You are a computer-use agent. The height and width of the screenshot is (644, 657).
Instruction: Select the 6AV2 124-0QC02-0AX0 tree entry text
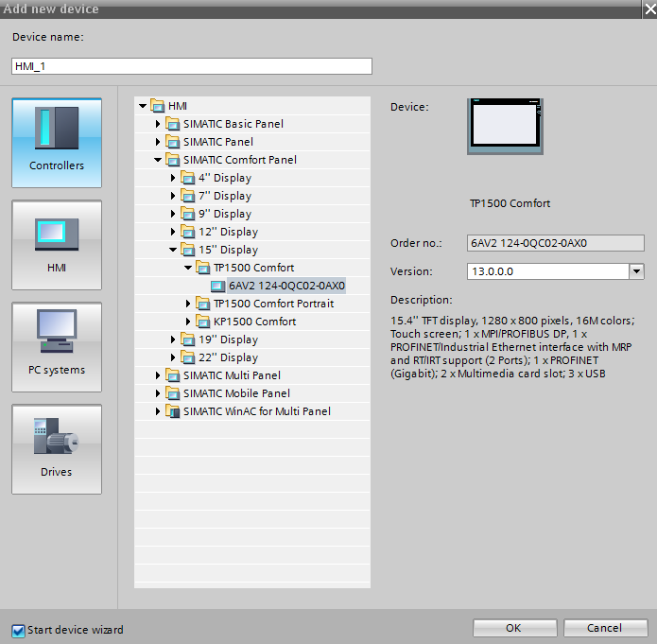(x=286, y=286)
